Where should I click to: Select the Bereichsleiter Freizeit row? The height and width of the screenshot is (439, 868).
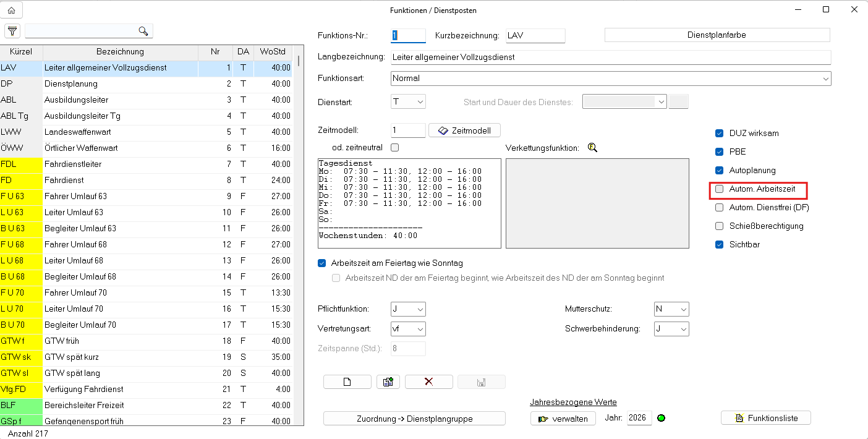pos(147,405)
